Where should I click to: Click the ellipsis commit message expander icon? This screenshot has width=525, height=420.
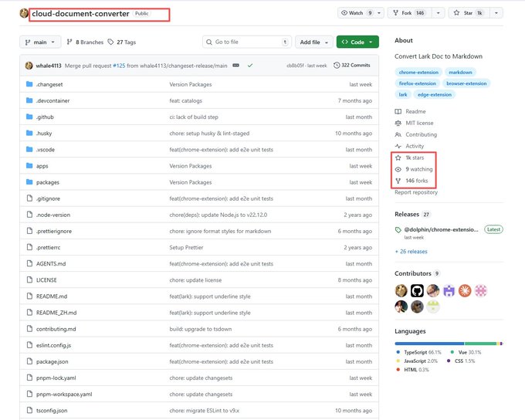coord(235,66)
